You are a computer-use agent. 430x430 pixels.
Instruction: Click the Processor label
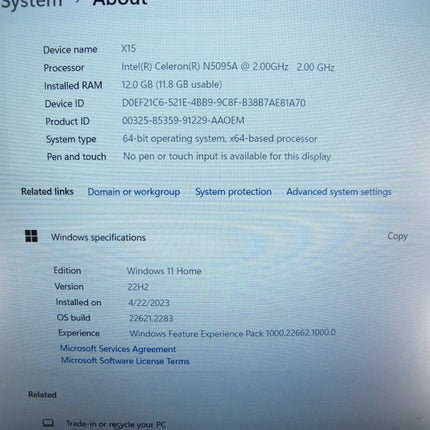coord(64,68)
